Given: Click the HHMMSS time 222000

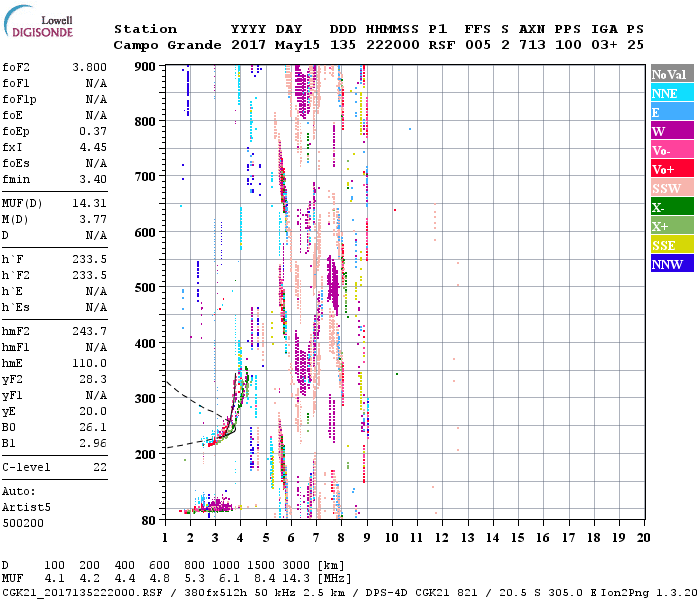Looking at the screenshot, I should tap(393, 45).
